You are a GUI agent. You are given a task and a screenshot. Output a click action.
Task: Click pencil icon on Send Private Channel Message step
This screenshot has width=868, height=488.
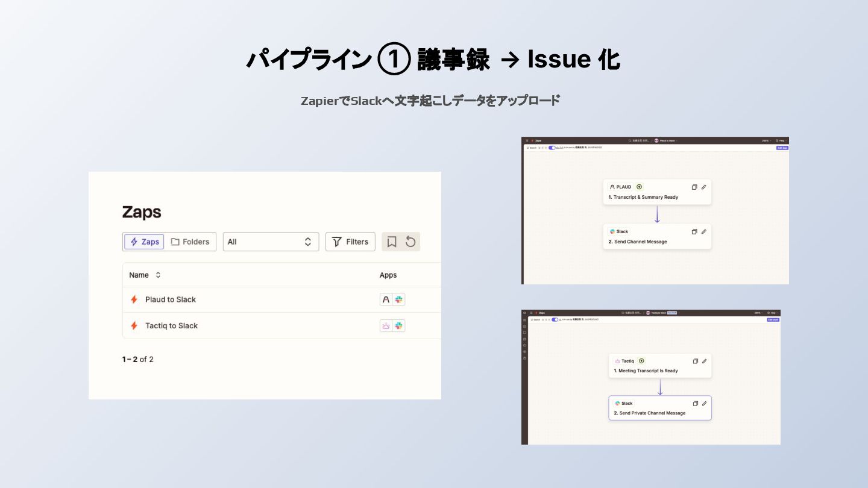click(704, 404)
